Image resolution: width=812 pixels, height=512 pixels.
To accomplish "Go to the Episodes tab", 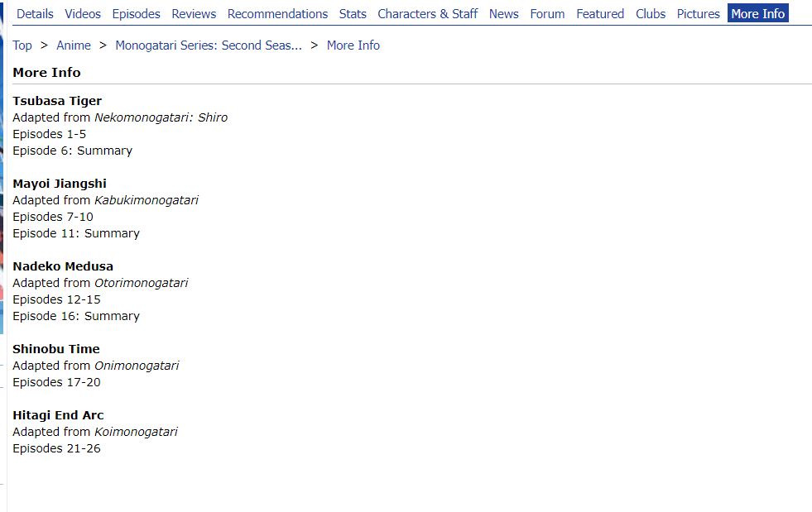I will 136,14.
